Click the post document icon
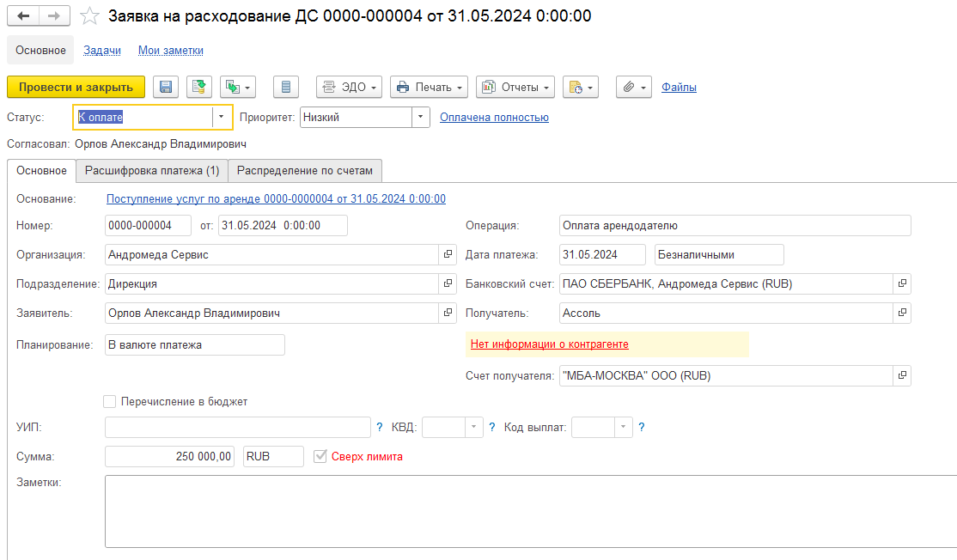This screenshot has width=957, height=560. point(199,87)
